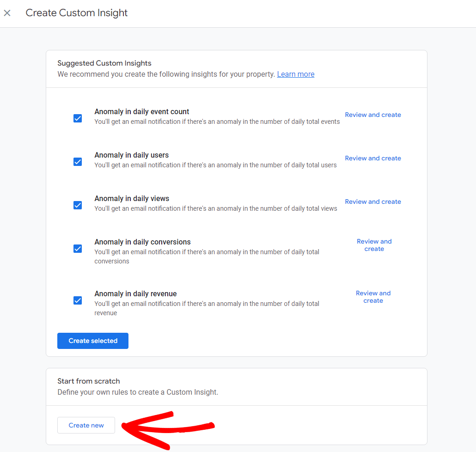Open Review and create for daily revenue
The height and width of the screenshot is (452, 476).
373,297
